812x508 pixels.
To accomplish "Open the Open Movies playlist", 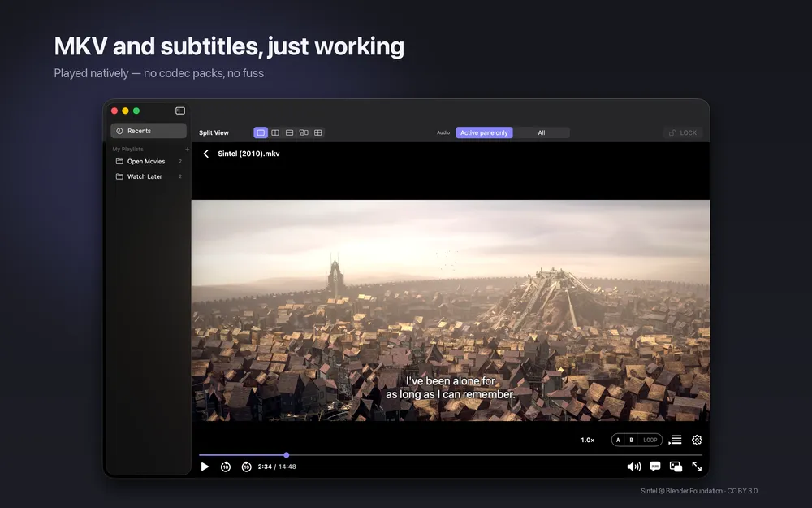I will [x=149, y=161].
